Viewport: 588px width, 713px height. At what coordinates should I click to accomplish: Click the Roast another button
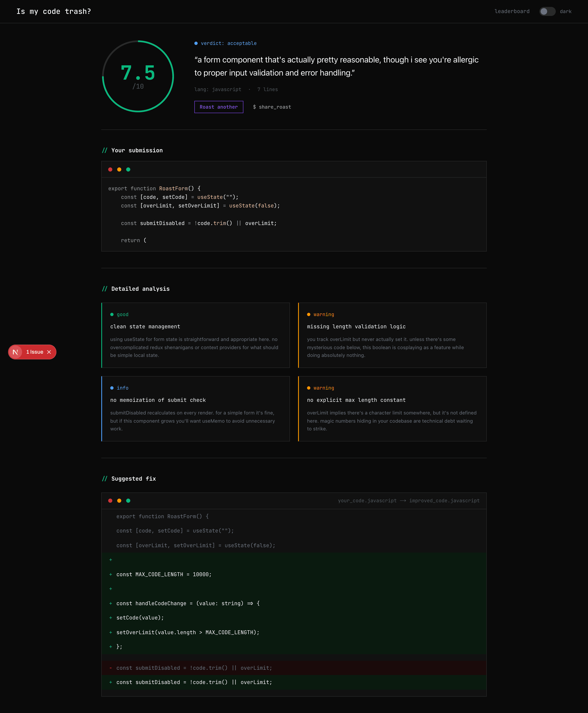coord(218,107)
